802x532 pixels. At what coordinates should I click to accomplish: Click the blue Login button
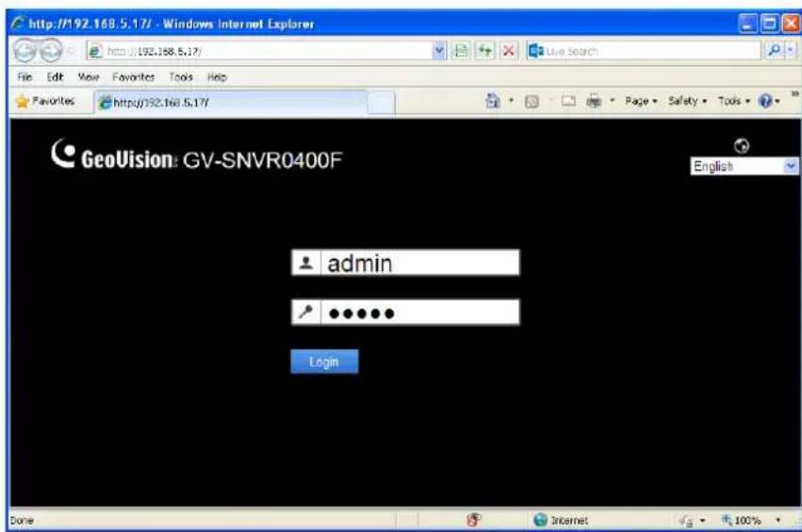click(x=324, y=362)
